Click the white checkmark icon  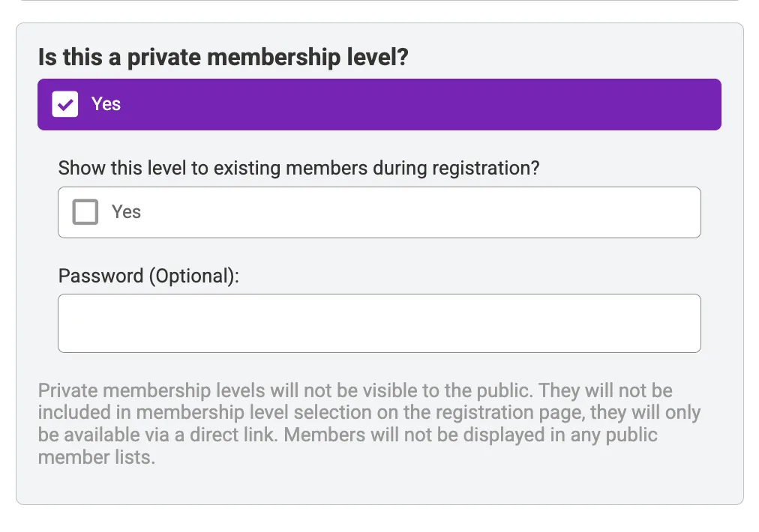click(x=65, y=104)
